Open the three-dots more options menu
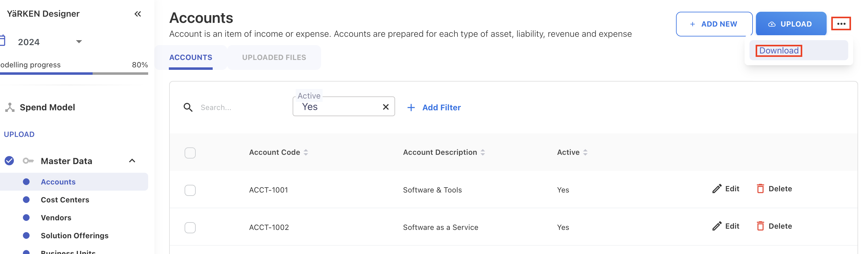Viewport: 868px width, 254px height. point(841,23)
